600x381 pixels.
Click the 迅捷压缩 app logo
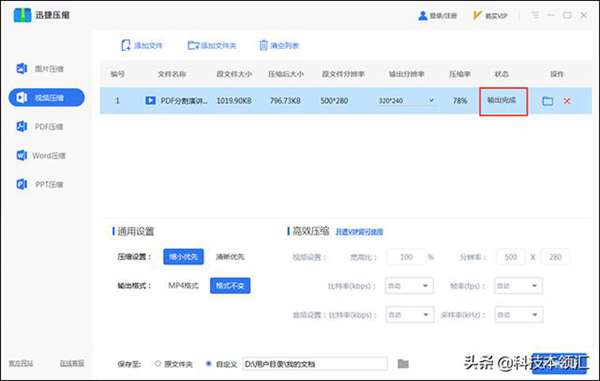22,15
